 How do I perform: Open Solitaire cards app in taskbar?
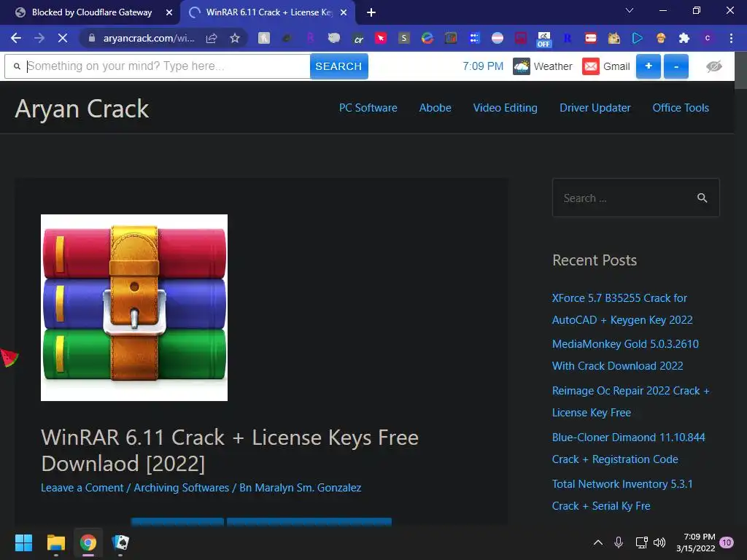120,542
